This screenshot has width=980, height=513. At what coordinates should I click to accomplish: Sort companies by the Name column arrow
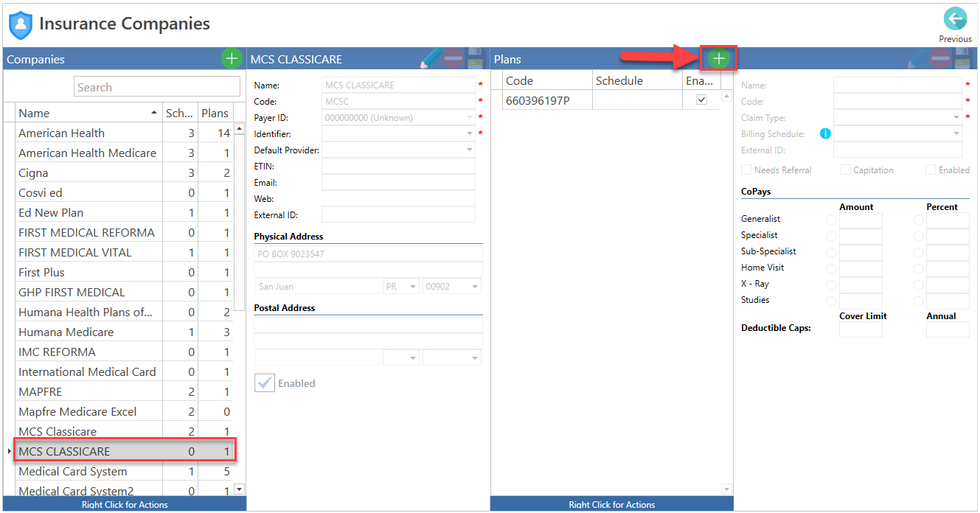154,113
